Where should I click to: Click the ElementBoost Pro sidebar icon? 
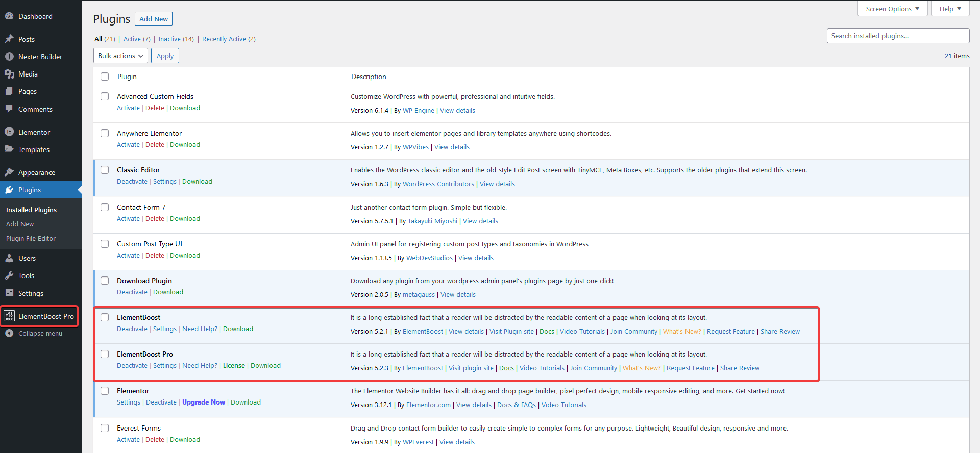click(x=9, y=316)
